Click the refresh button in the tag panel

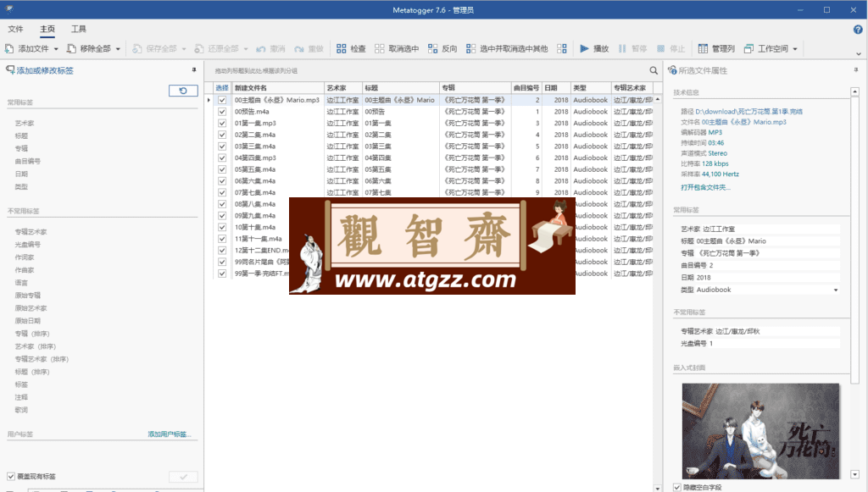tap(183, 91)
